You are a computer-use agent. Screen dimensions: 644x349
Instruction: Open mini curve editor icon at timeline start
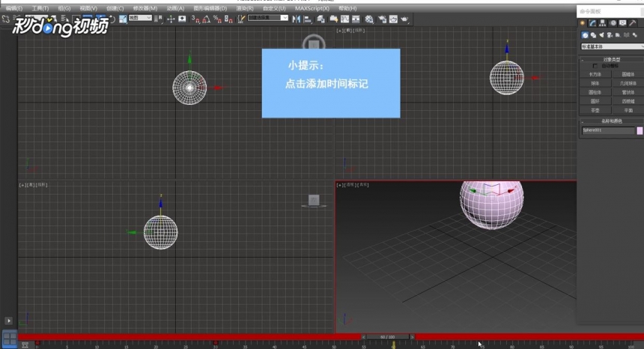click(x=25, y=345)
